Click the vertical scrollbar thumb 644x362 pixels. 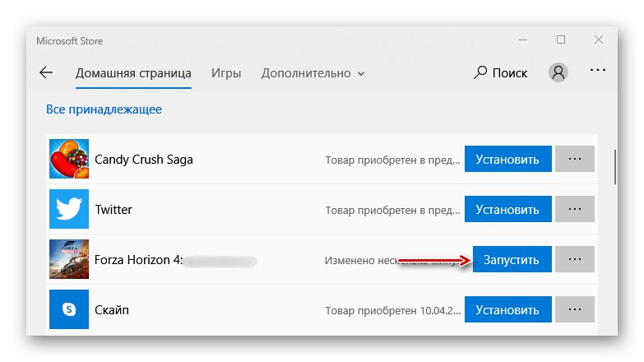[x=615, y=167]
